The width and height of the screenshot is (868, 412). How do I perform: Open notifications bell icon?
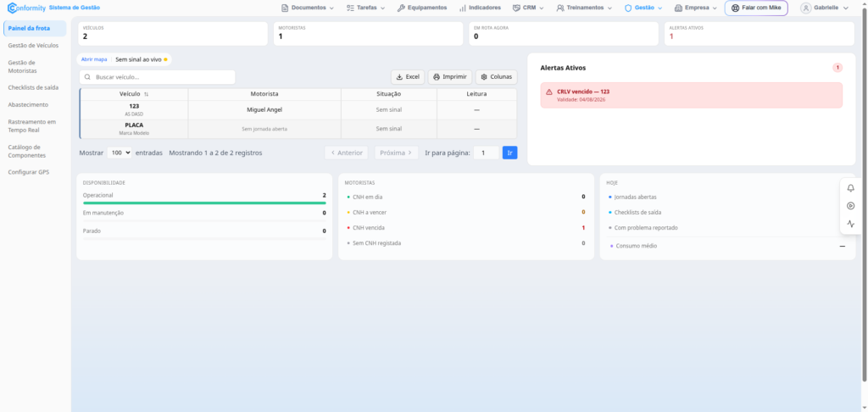point(851,187)
